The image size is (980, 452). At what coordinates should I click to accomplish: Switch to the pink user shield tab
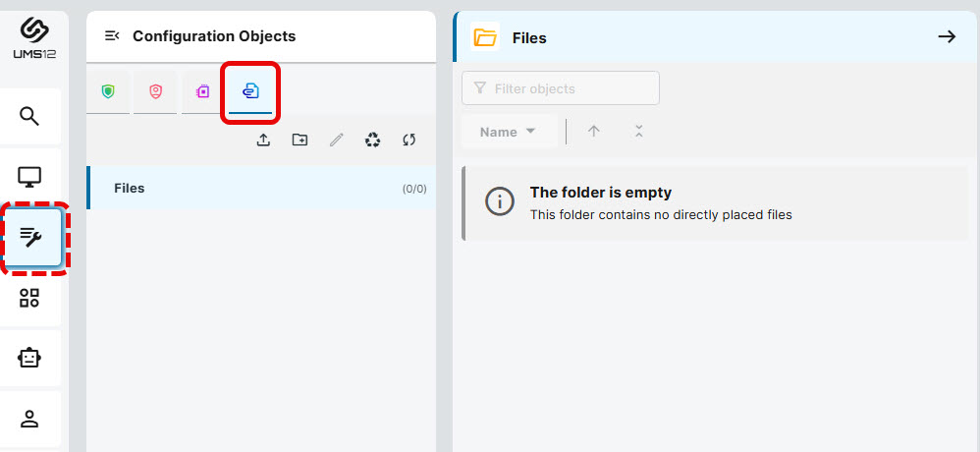pyautogui.click(x=155, y=92)
